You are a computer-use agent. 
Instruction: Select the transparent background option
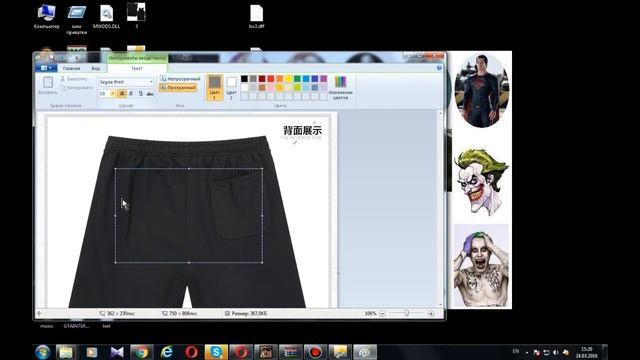(178, 87)
